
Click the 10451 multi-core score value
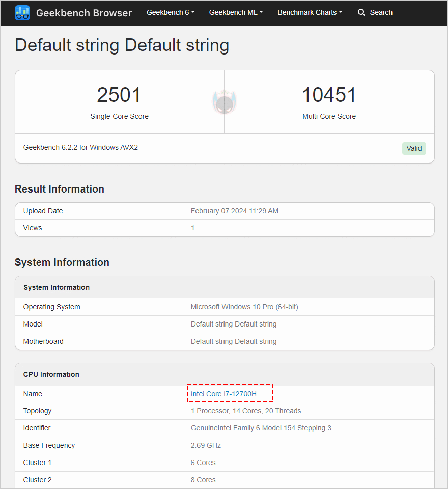[x=329, y=95]
